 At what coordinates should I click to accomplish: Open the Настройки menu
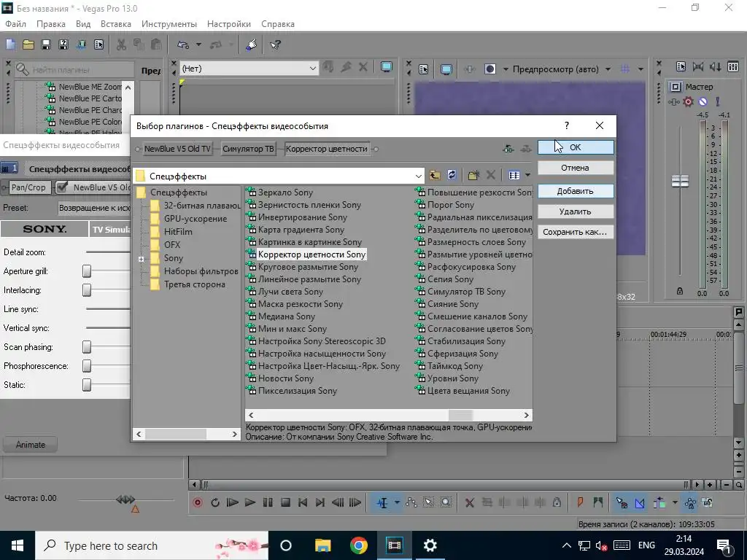[x=228, y=24]
